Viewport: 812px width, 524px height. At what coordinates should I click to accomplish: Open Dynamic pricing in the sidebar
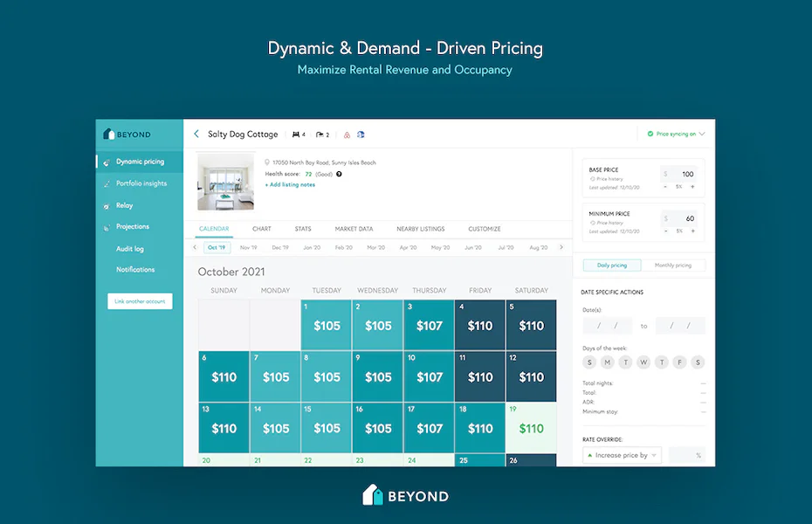(x=140, y=162)
